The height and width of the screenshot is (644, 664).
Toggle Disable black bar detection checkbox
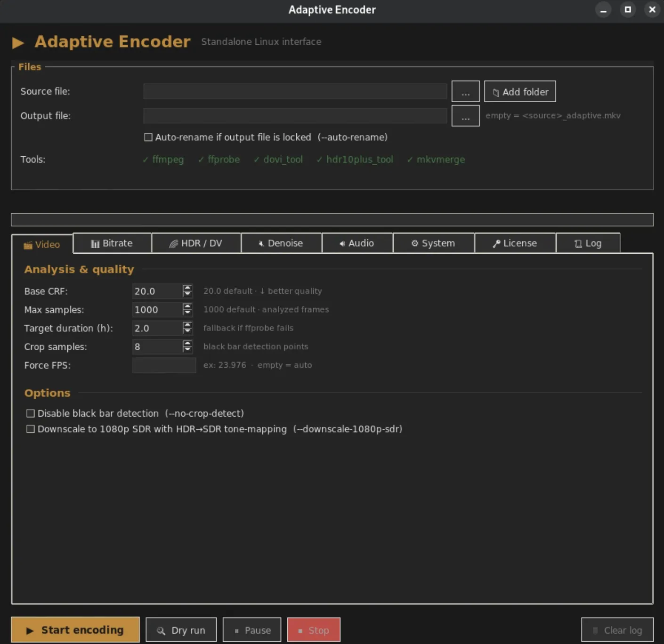pos(31,413)
